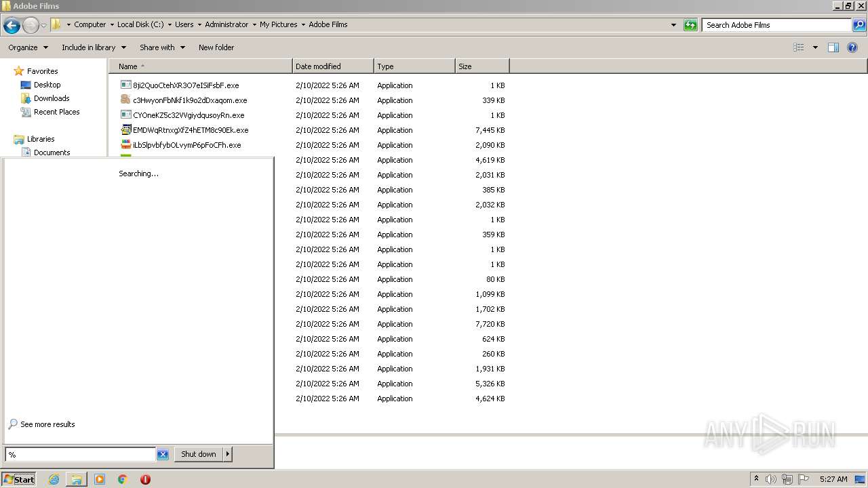Open Favorites in navigation pane

click(42, 71)
